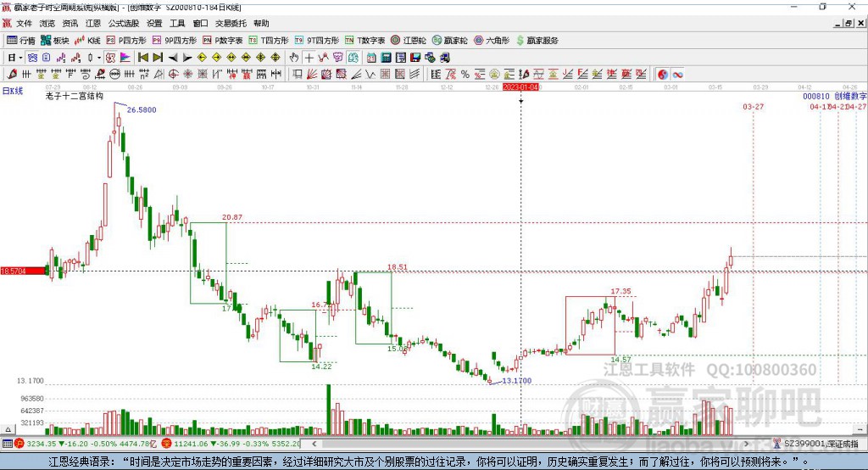This screenshot has width=868, height=470.
Task: Open the 赢家轮 wheel tool
Action: (x=450, y=41)
